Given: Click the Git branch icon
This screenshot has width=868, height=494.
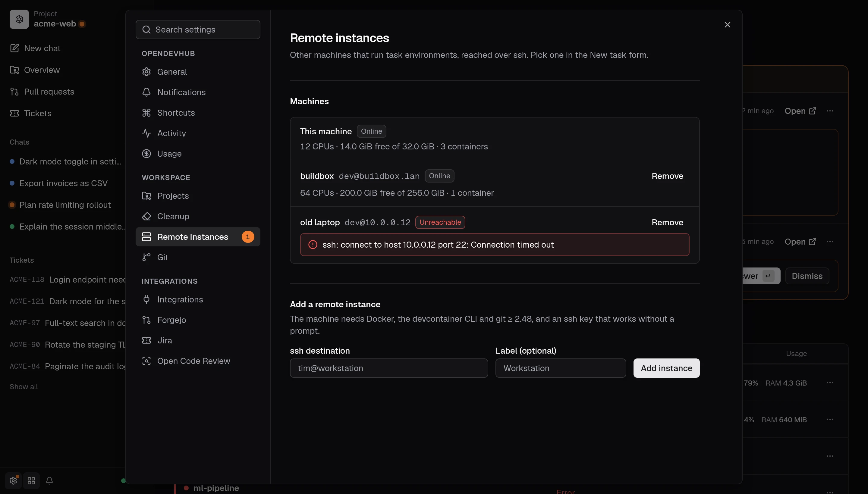Looking at the screenshot, I should tap(146, 257).
